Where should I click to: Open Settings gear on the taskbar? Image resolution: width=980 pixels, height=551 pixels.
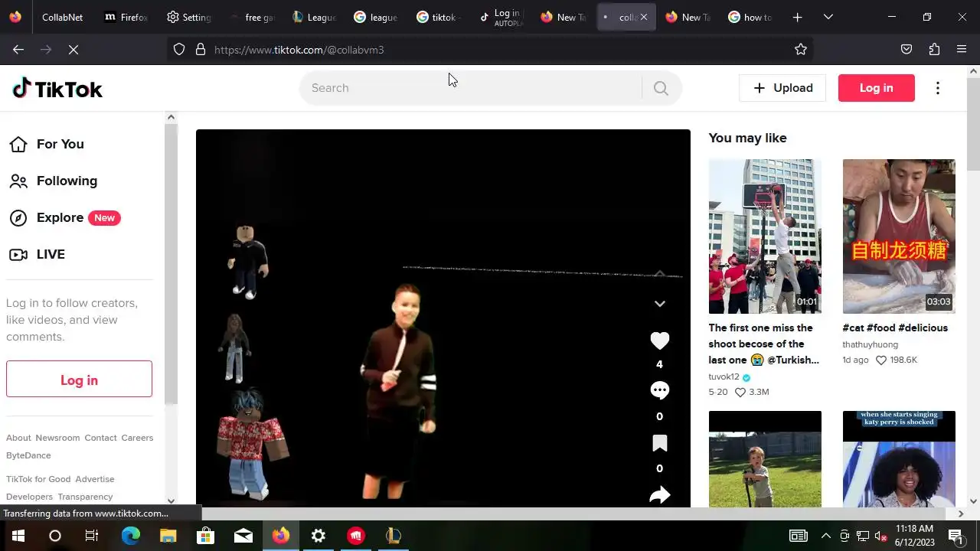318,536
